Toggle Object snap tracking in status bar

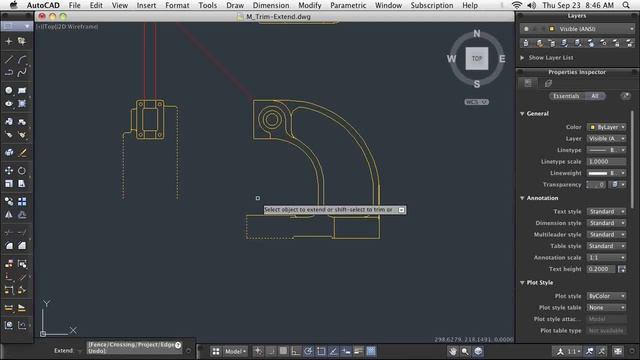333,351
